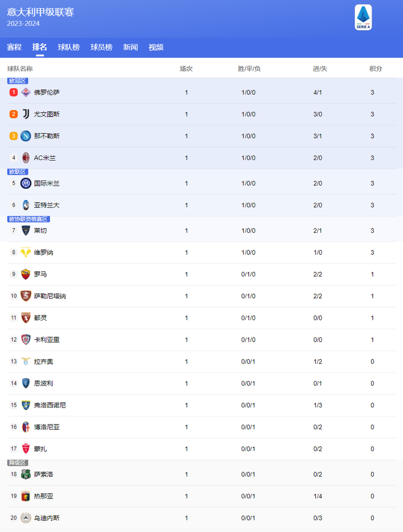
Task: Click the Inter Milan (国际米兰) logo
Action: 26,183
